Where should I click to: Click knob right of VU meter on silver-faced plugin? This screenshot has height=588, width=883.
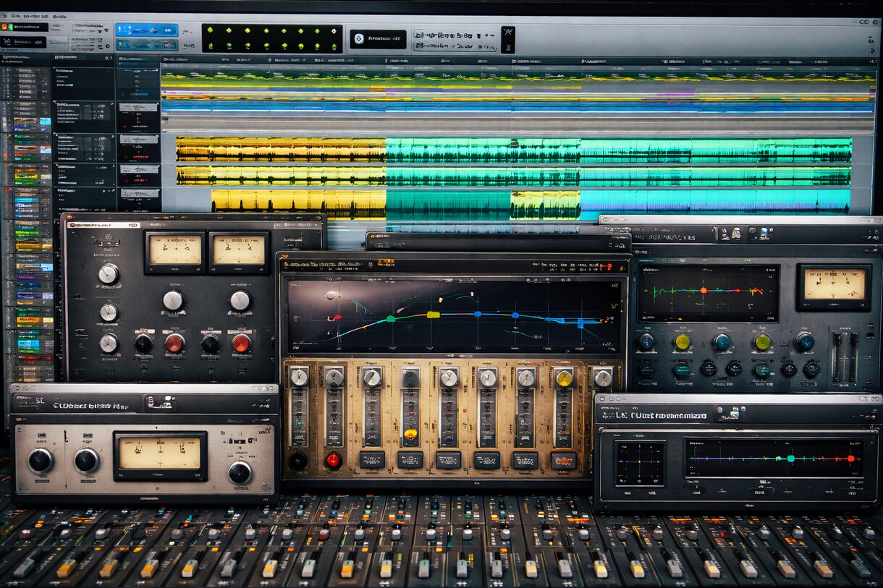pos(240,472)
